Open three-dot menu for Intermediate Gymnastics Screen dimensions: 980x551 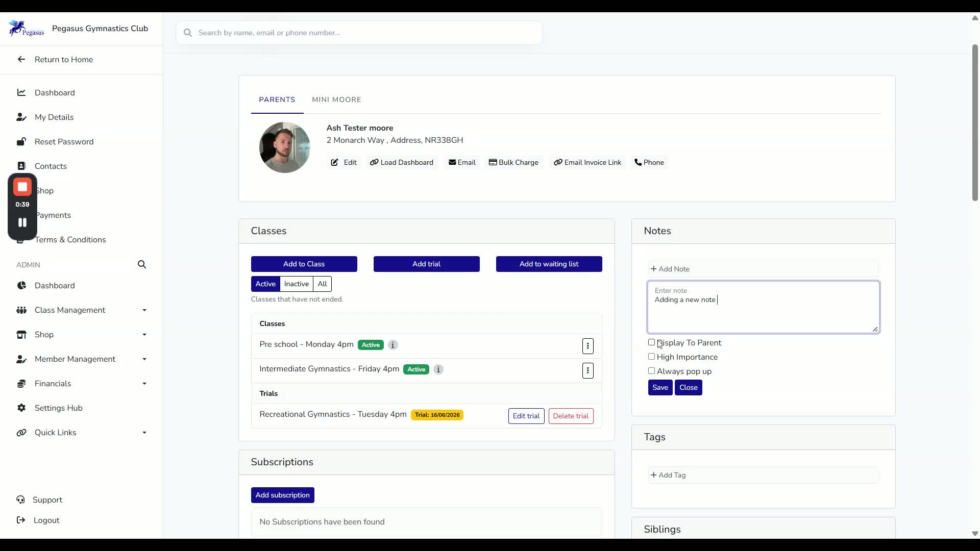click(x=588, y=370)
